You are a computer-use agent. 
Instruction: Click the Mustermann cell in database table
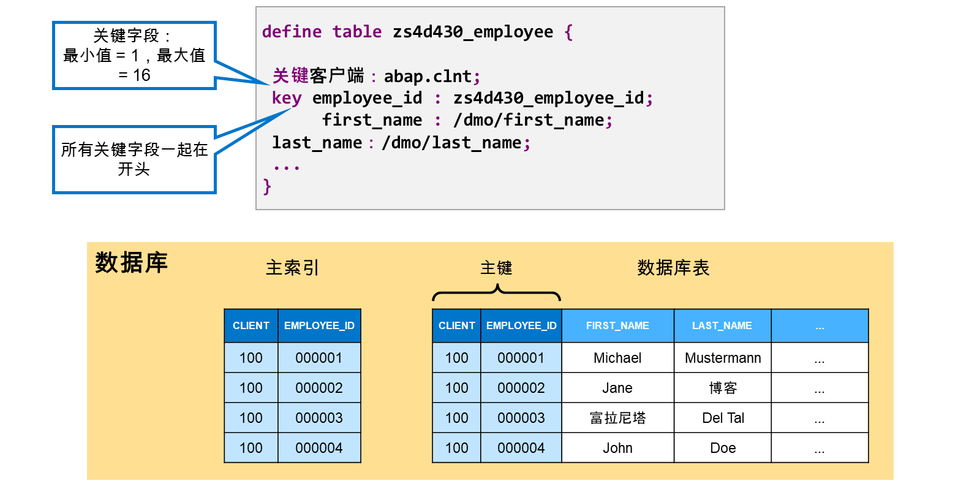[723, 358]
